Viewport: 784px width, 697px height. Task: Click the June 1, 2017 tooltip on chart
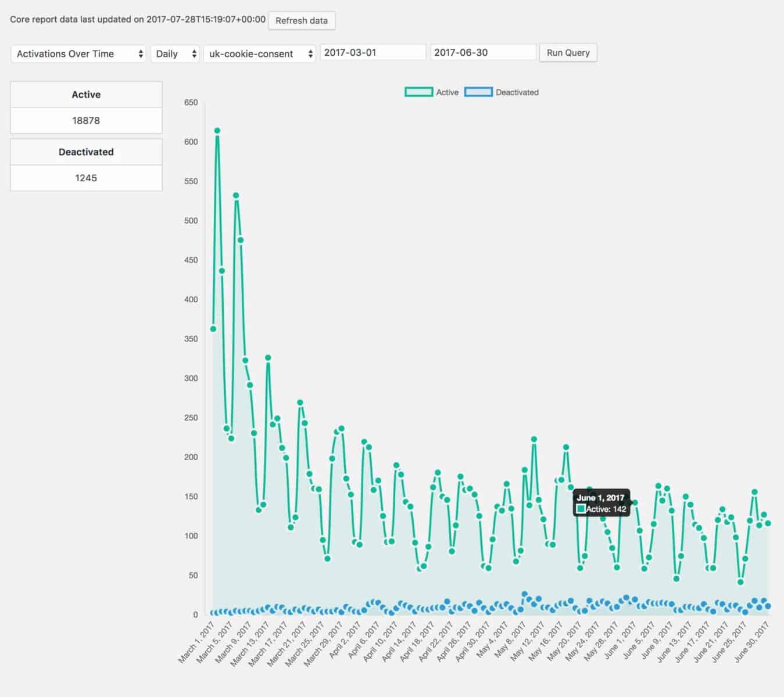pos(602,503)
